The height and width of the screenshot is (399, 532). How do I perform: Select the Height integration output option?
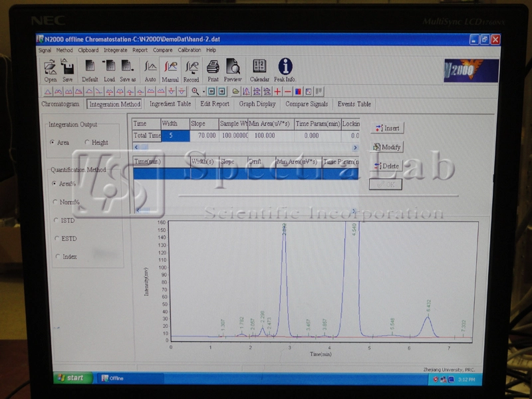pyautogui.click(x=87, y=142)
